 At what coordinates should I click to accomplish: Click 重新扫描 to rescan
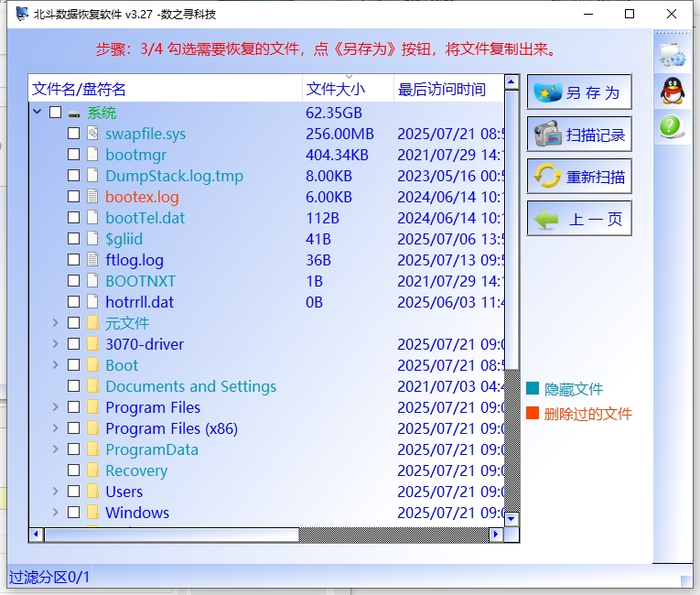(579, 176)
